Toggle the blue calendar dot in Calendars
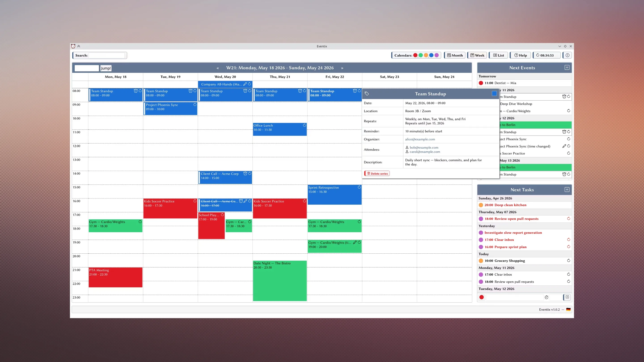 point(431,55)
